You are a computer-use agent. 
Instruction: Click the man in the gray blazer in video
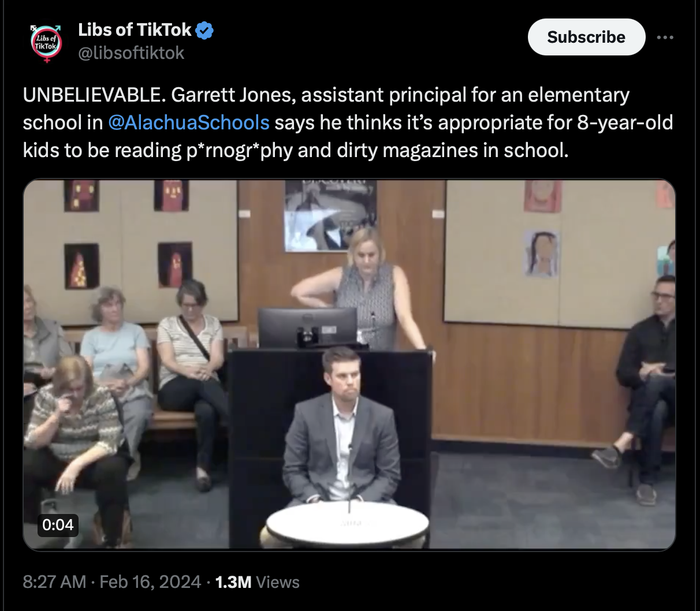(341, 427)
